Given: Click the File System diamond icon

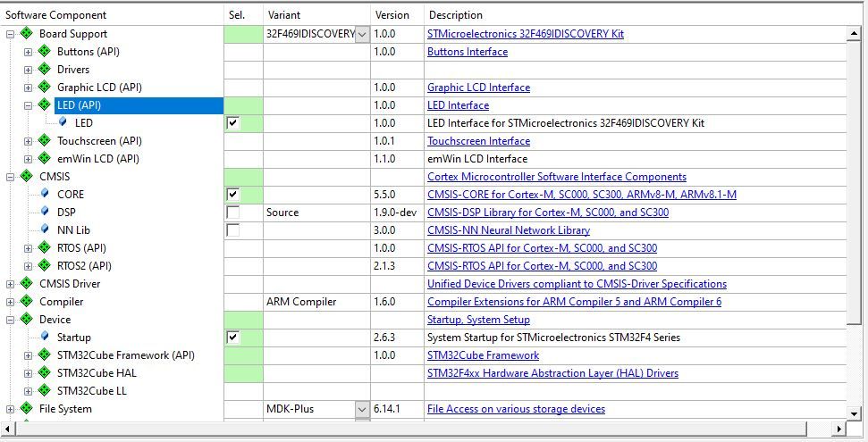Looking at the screenshot, I should 27,408.
